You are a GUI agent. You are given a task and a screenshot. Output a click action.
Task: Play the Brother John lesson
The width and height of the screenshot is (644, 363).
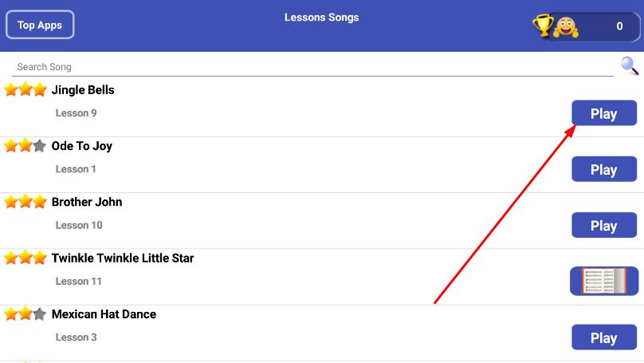[x=604, y=226]
